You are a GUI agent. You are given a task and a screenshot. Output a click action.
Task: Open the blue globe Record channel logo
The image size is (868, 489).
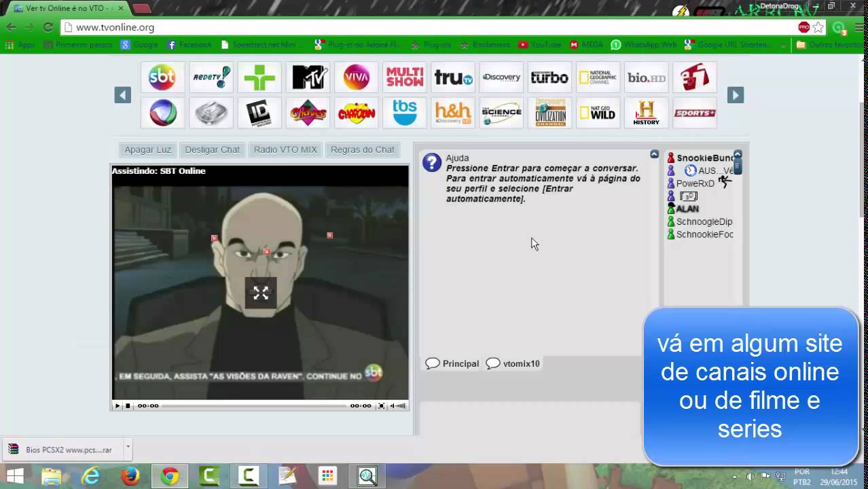coord(162,113)
